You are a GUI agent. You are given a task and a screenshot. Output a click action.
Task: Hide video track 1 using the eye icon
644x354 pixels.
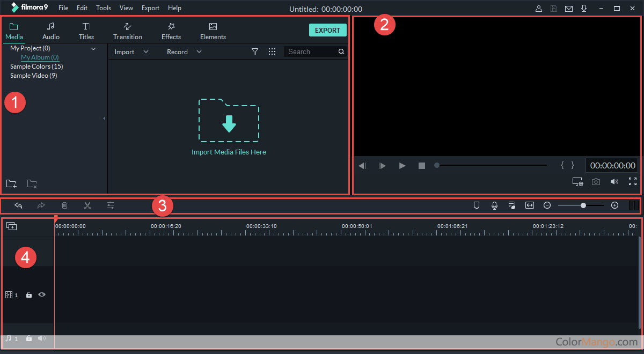click(x=41, y=294)
